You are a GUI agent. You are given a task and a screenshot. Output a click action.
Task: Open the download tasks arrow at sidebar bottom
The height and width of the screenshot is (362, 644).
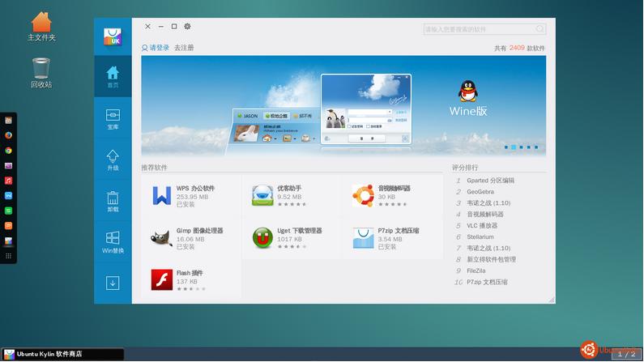click(113, 283)
